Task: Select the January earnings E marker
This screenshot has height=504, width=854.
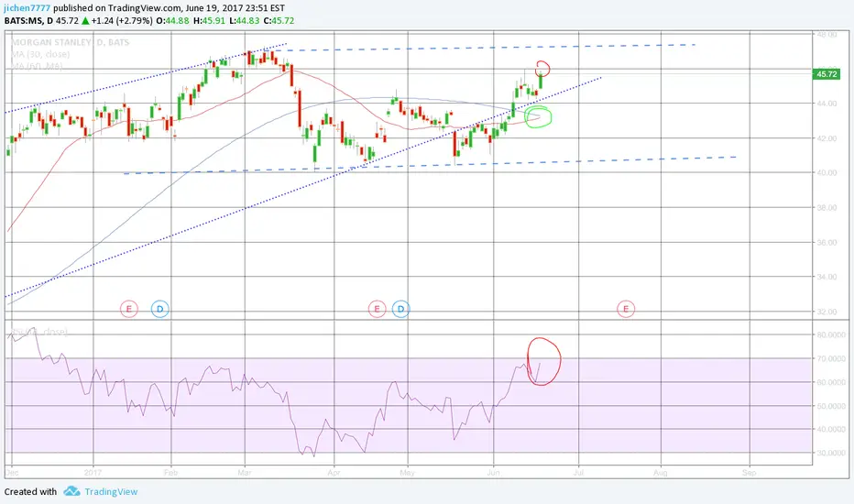Action: click(x=129, y=309)
